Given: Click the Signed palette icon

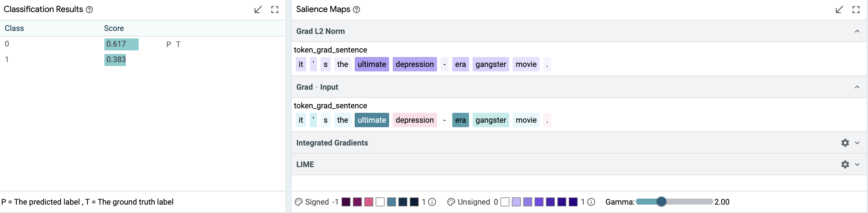Looking at the screenshot, I should [x=298, y=202].
